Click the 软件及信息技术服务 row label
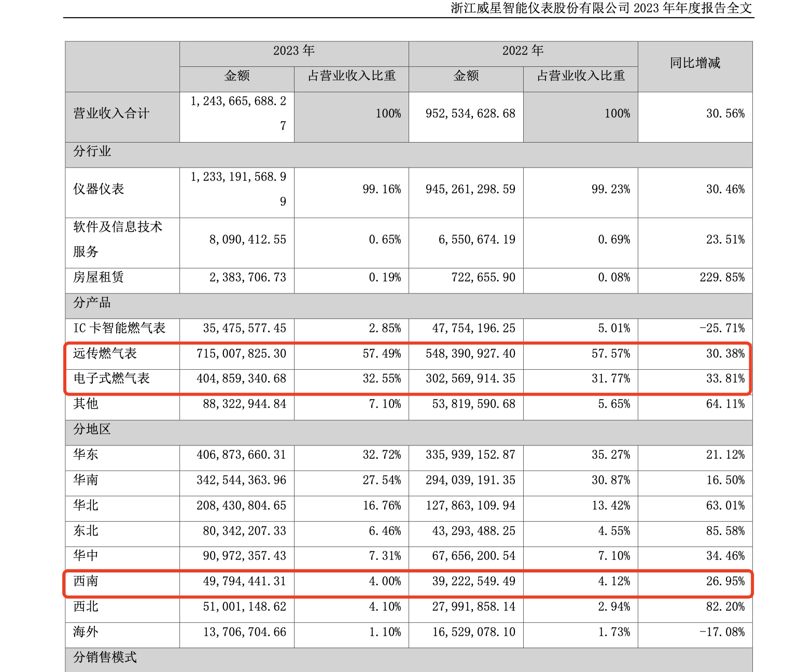This screenshot has width=812, height=672. pyautogui.click(x=118, y=240)
